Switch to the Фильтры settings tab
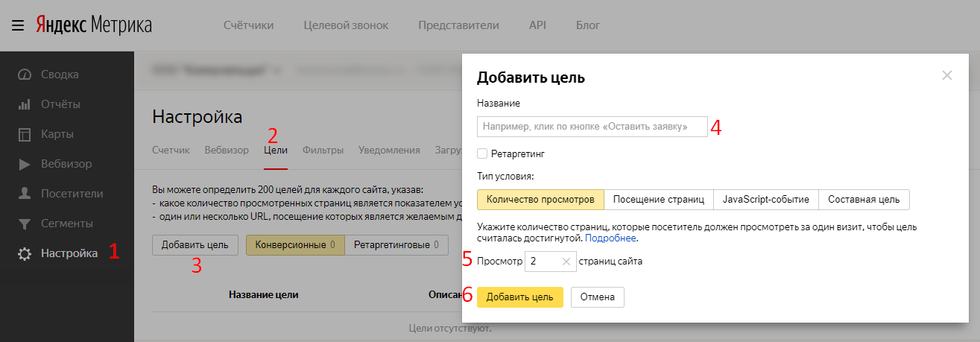Viewport: 980px width, 342px height. point(323,150)
